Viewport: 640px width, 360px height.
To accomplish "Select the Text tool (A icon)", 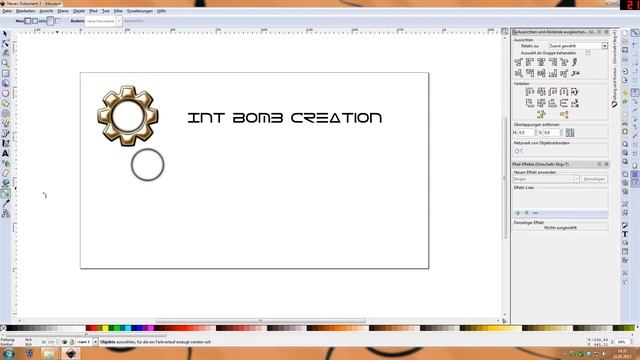I will [x=5, y=153].
